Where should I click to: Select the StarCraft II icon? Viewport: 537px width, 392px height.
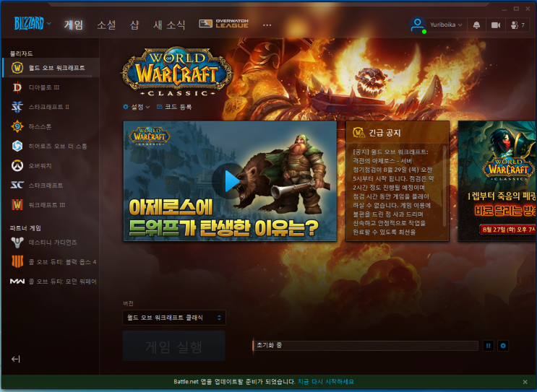(x=17, y=107)
